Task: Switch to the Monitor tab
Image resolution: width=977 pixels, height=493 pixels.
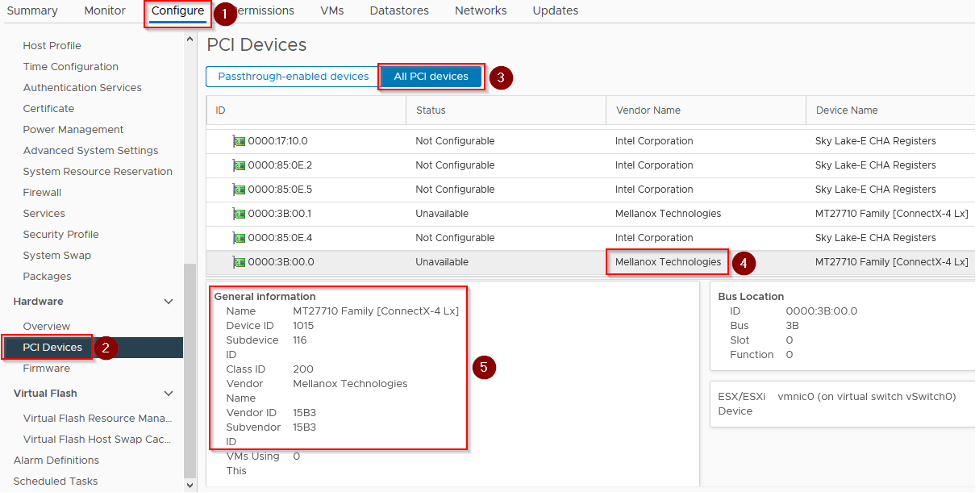Action: pyautogui.click(x=105, y=11)
